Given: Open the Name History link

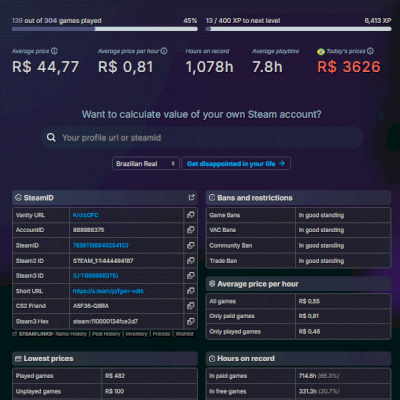Looking at the screenshot, I should [x=71, y=334].
